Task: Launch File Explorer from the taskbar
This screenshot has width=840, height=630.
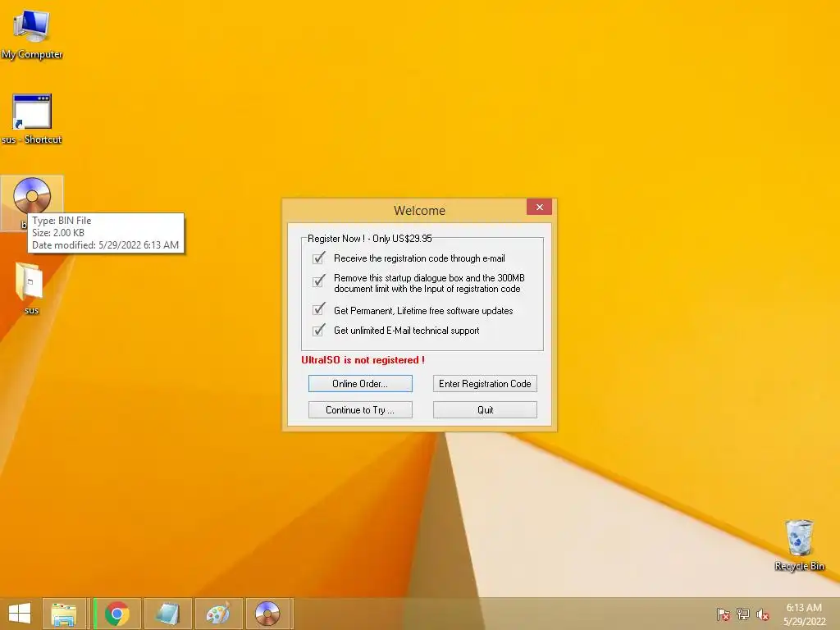Action: (x=64, y=614)
